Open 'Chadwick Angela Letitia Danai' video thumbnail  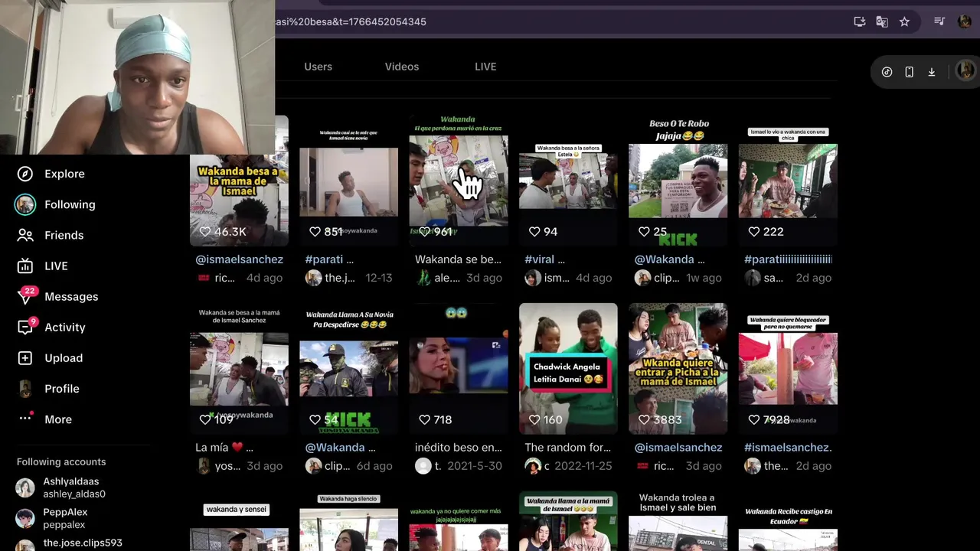pyautogui.click(x=568, y=368)
